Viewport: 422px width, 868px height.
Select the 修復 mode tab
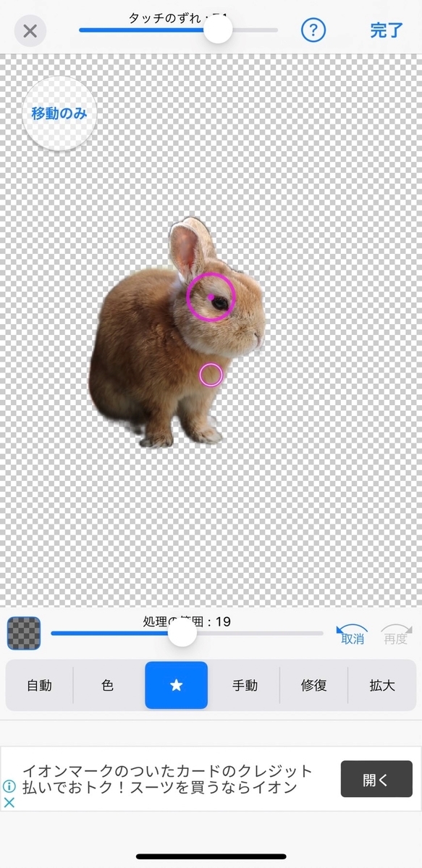pos(314,686)
